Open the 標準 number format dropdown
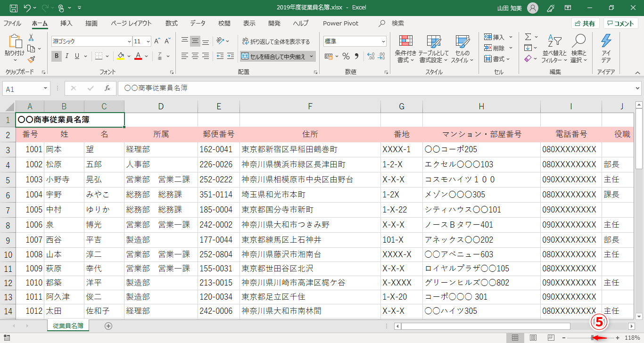Image resolution: width=644 pixels, height=343 pixels. click(383, 41)
